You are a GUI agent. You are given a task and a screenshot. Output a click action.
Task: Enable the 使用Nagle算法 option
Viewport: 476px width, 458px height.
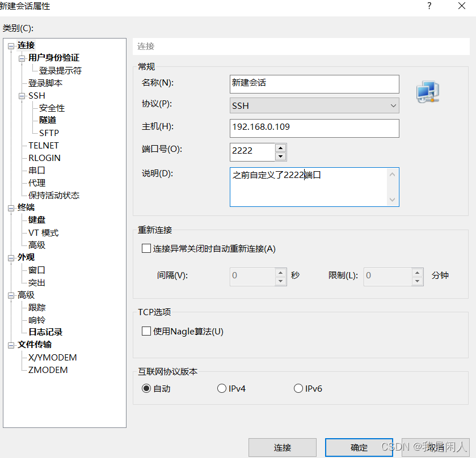click(145, 330)
